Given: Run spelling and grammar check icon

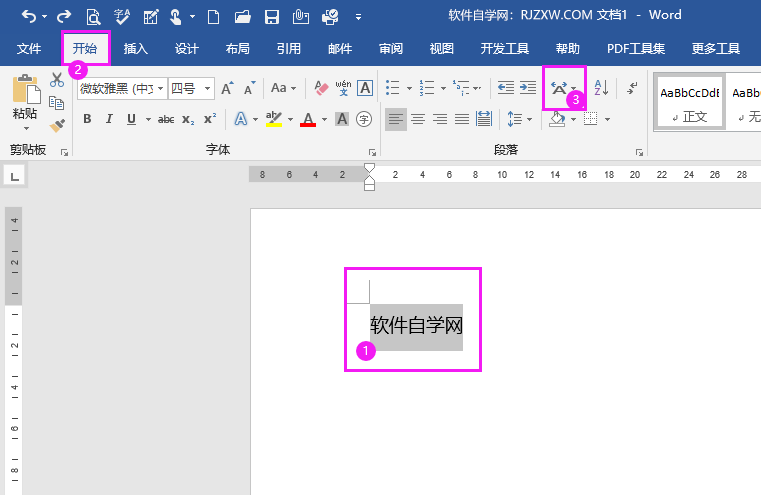Looking at the screenshot, I should pos(122,17).
